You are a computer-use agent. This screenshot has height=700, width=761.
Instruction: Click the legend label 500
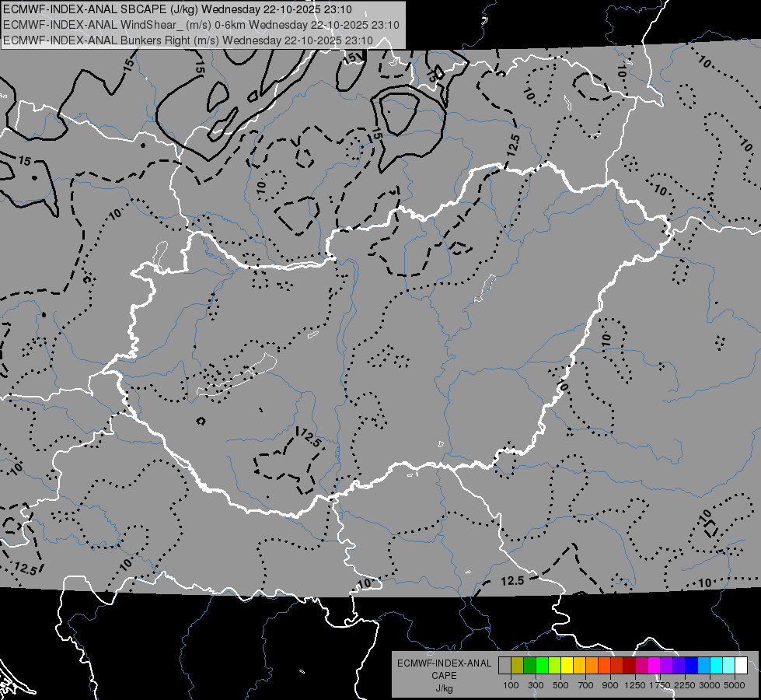[560, 685]
